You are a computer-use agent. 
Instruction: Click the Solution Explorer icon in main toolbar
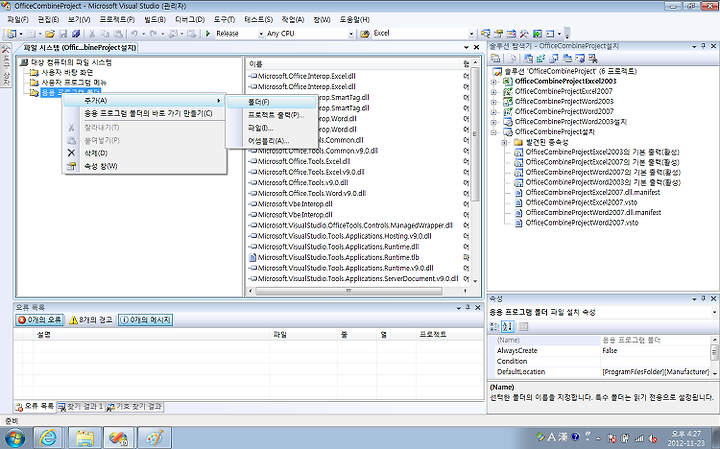(485, 34)
